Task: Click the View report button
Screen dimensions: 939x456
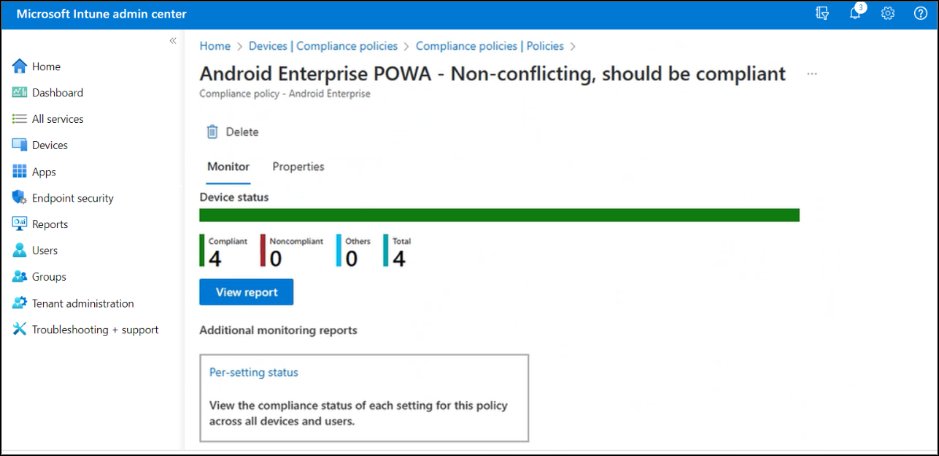Action: pos(246,292)
